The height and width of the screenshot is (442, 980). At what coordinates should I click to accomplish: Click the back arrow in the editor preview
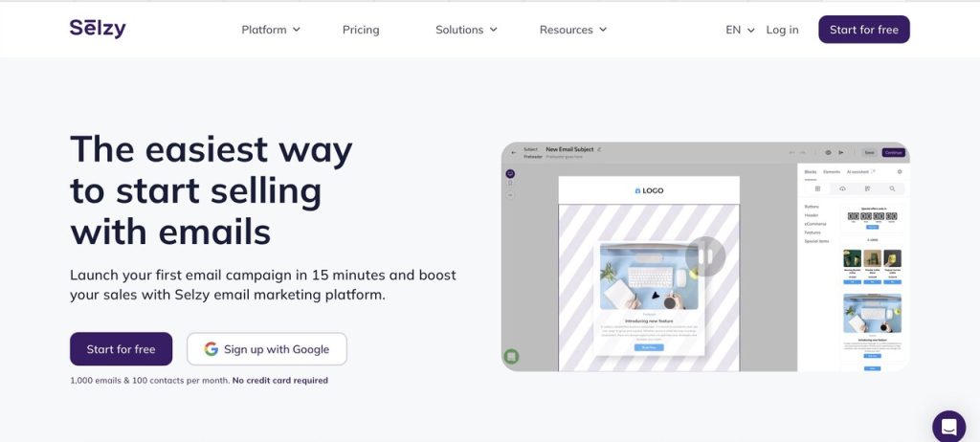click(512, 151)
